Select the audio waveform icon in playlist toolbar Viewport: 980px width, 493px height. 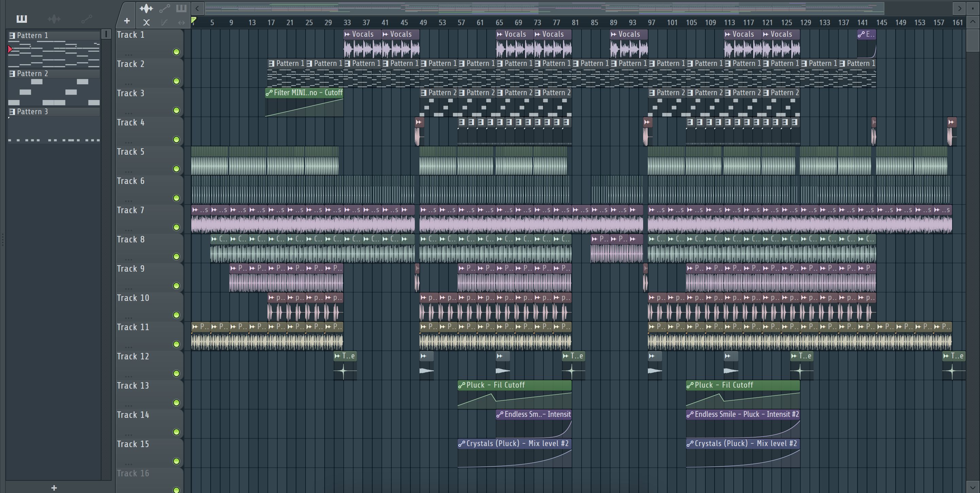(146, 8)
